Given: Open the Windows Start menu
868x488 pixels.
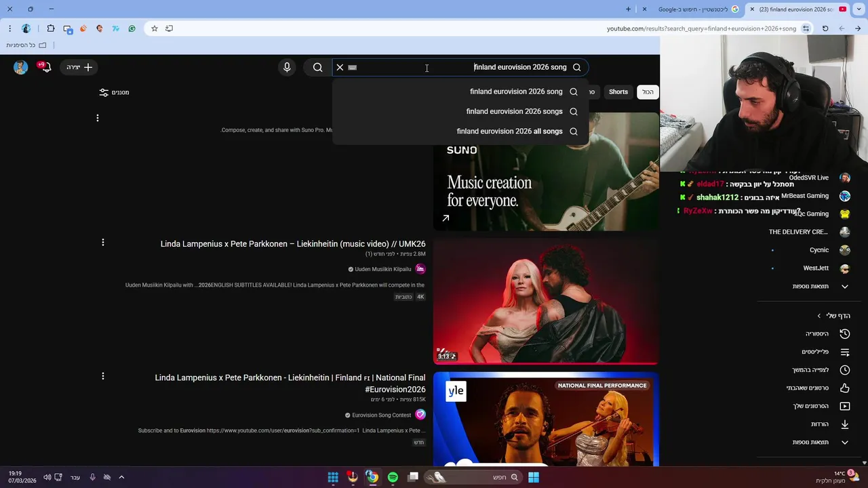Looking at the screenshot, I should pos(534,477).
